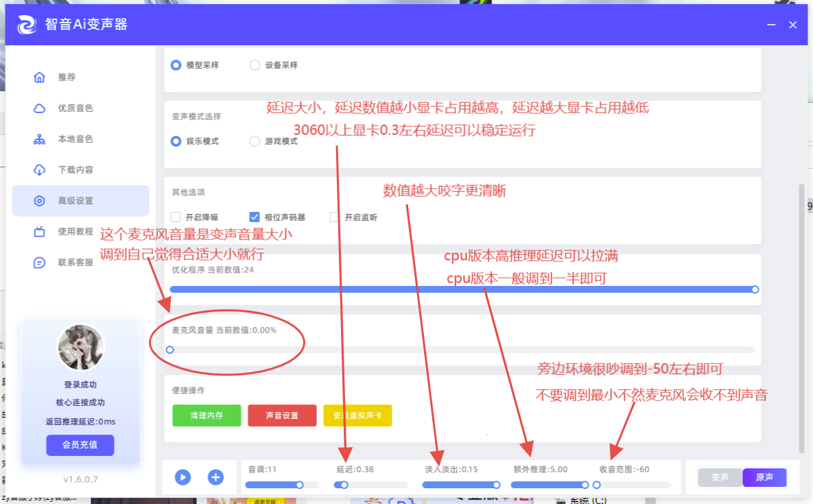The height and width of the screenshot is (504, 813).
Task: Click the 智音Ai变声器 logo icon
Action: tap(27, 25)
